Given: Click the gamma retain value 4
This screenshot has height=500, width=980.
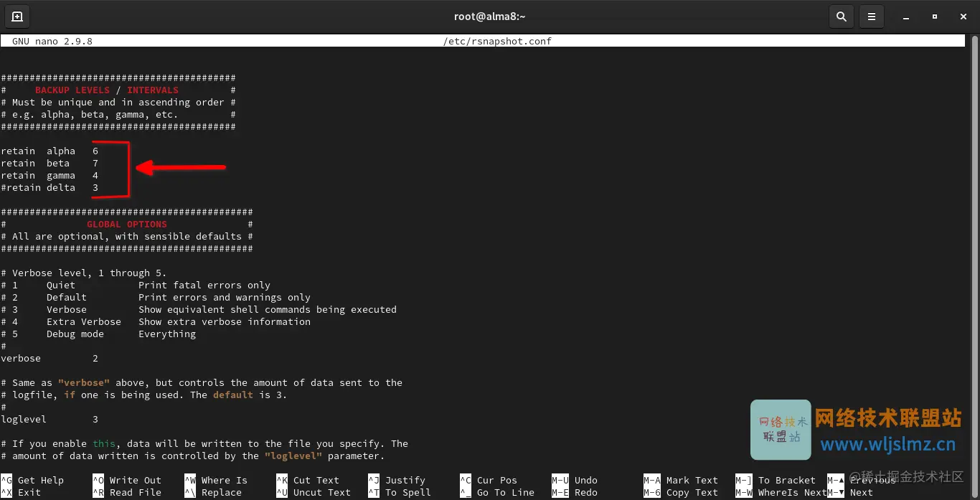Looking at the screenshot, I should pos(95,176).
